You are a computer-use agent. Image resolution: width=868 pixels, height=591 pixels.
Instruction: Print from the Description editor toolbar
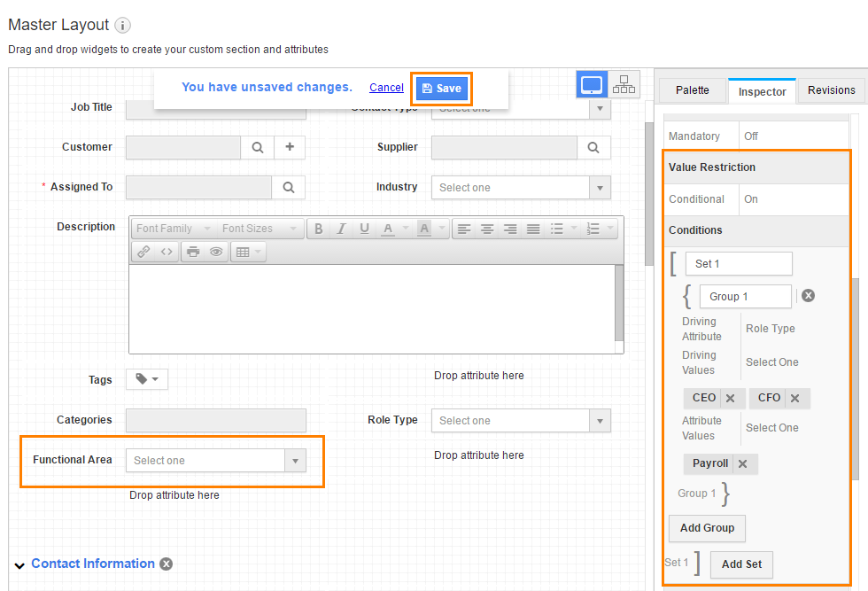coord(193,252)
